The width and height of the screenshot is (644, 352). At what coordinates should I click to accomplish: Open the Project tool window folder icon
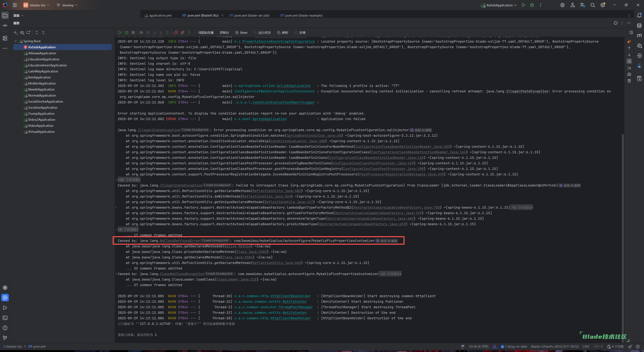[5, 15]
